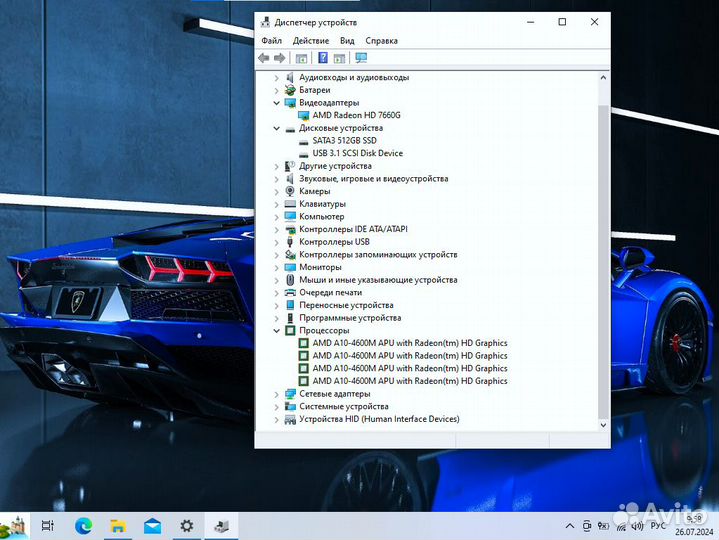Click the Камеры webcam icon

290,191
